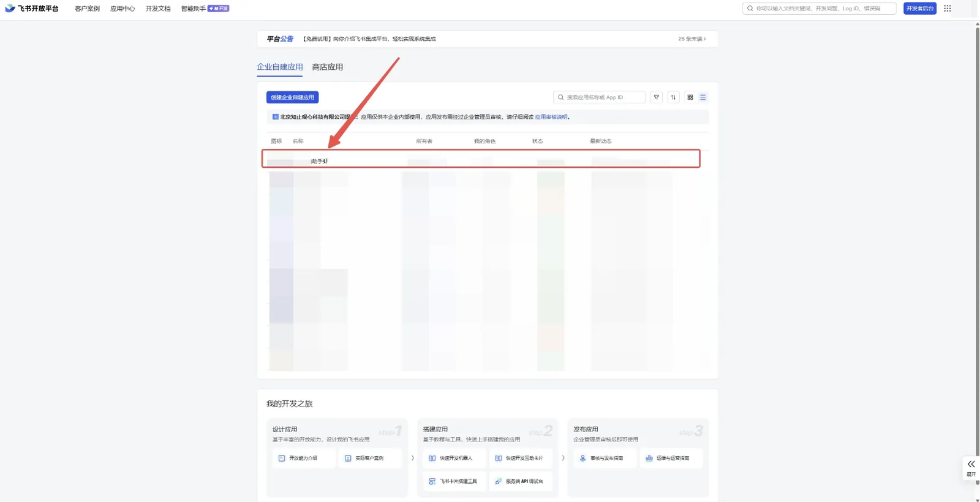The height and width of the screenshot is (502, 980).
Task: Focus the 搜索应用名称或 App ID field
Action: [599, 97]
